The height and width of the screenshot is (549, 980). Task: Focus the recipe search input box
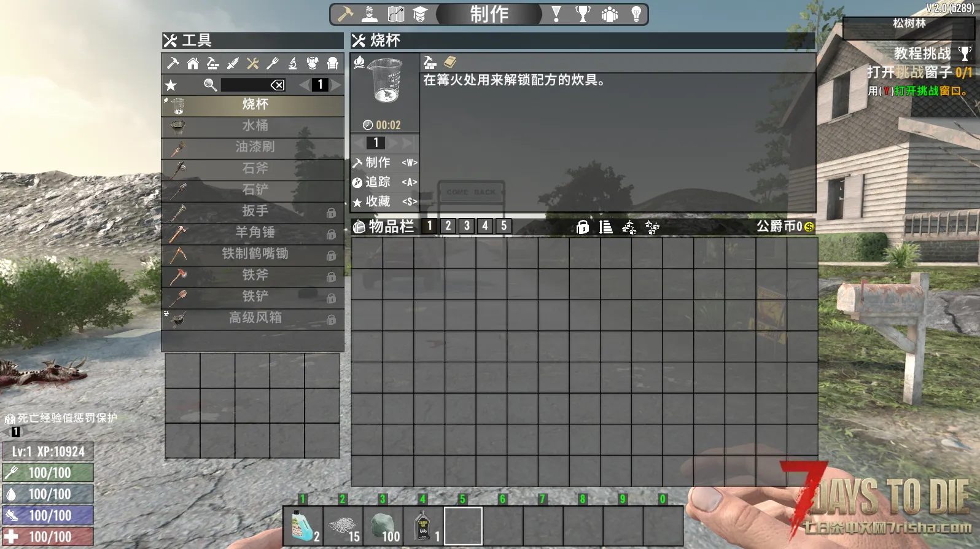tap(252, 85)
